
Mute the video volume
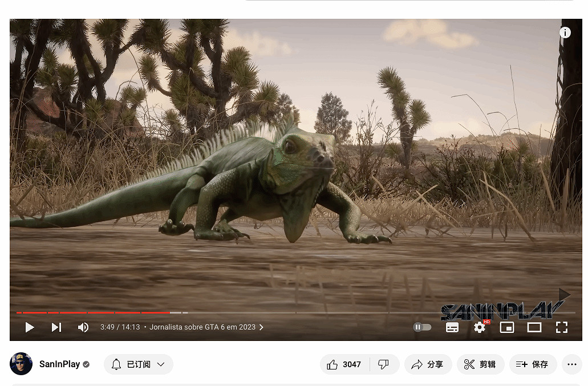click(83, 327)
